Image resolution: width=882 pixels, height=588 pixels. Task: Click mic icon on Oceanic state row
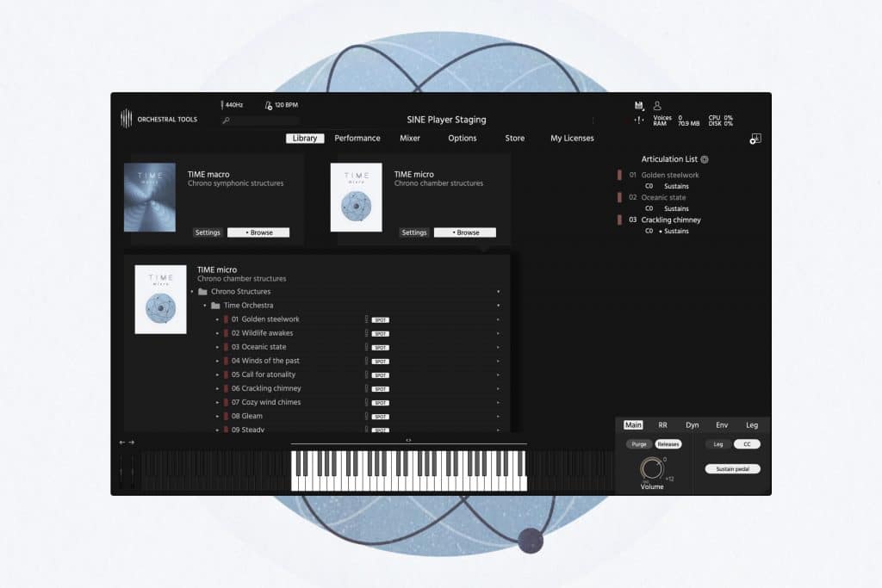click(366, 347)
